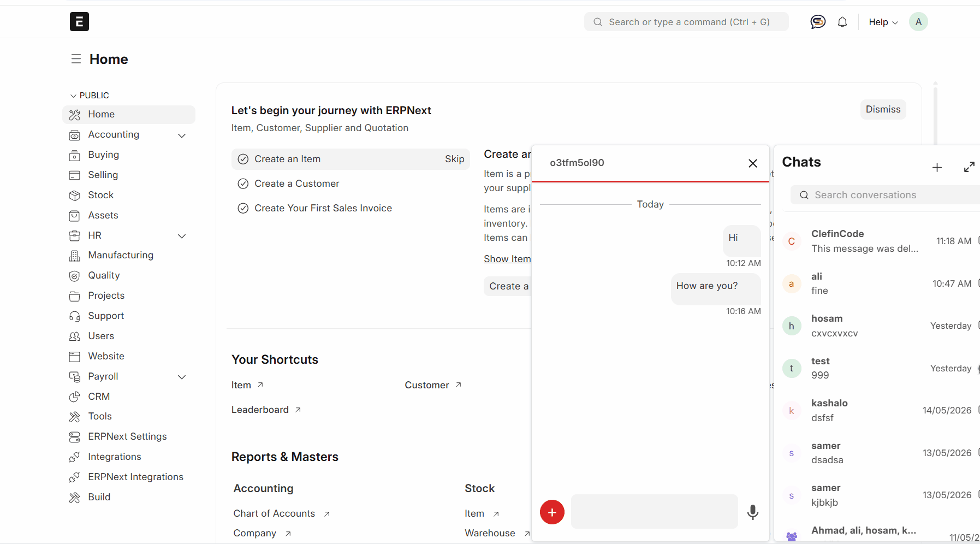This screenshot has width=980, height=544.
Task: Click the Search conversations field
Action: coord(885,195)
